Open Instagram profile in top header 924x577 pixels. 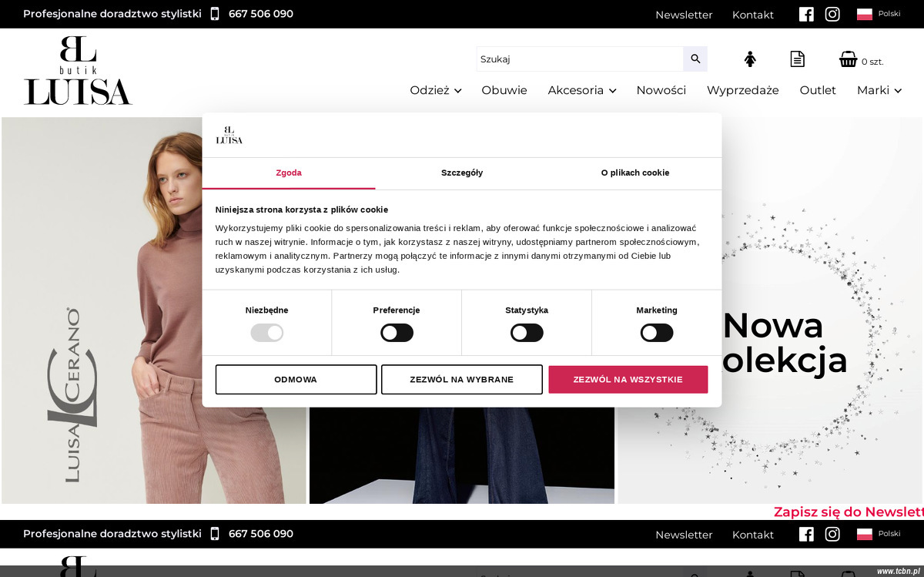832,14
